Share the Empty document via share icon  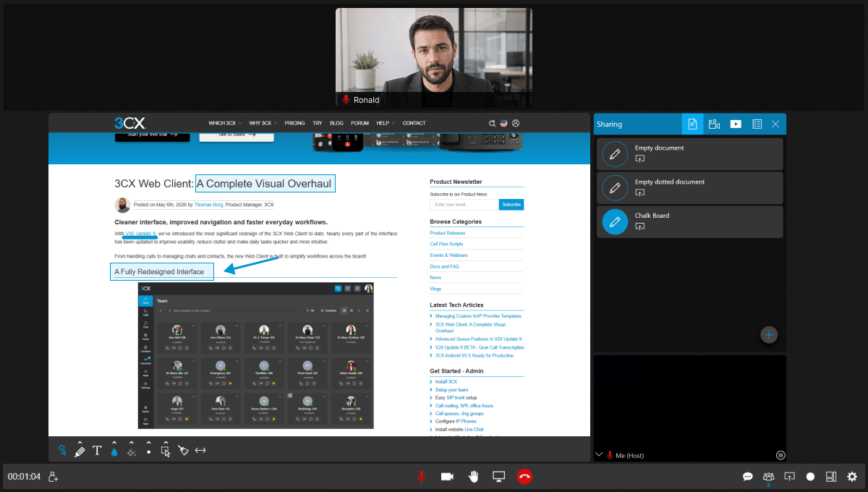[639, 158]
